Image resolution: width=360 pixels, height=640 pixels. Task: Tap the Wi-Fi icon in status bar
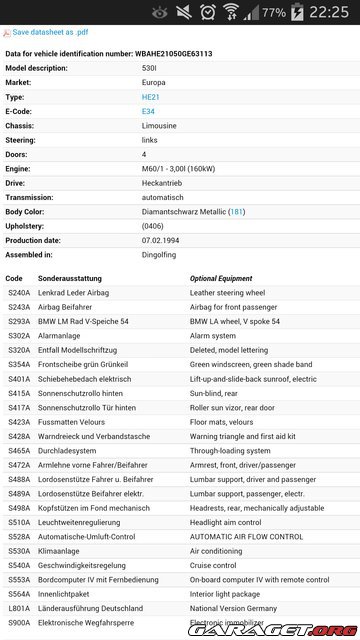tap(231, 12)
